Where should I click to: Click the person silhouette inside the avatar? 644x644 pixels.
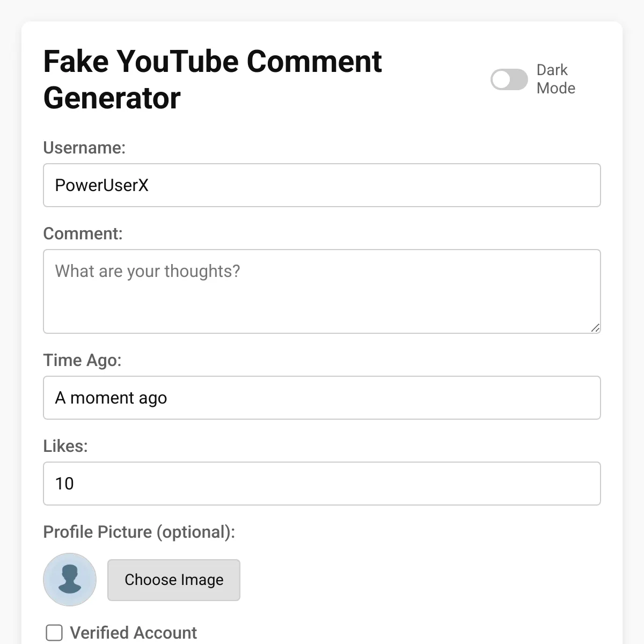pyautogui.click(x=70, y=579)
